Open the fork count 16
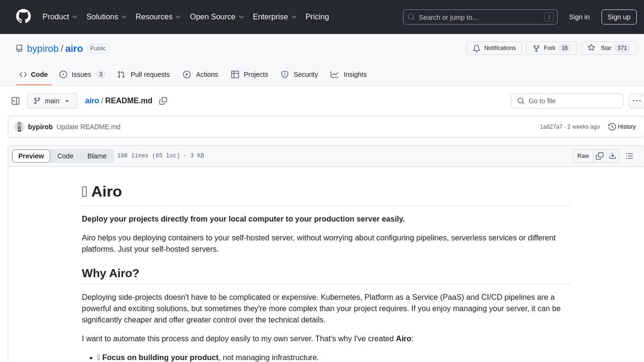 (x=564, y=48)
